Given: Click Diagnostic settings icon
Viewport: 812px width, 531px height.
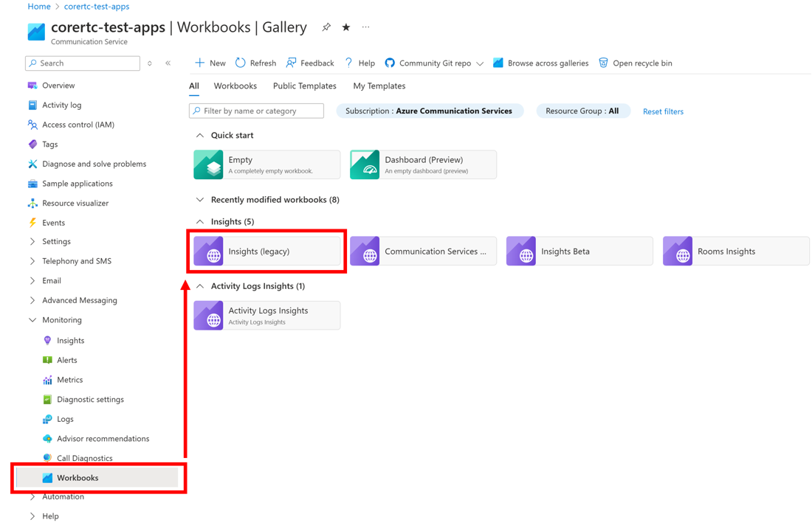Looking at the screenshot, I should pos(48,400).
